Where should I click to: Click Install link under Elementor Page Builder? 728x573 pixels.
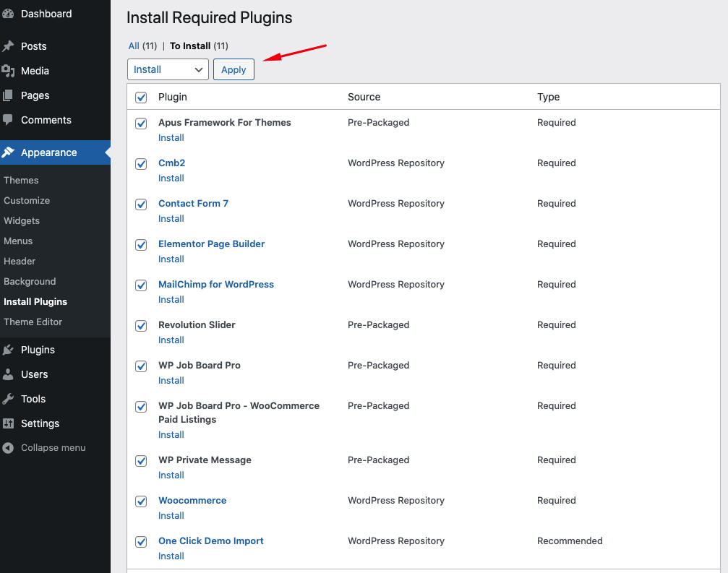(x=171, y=259)
